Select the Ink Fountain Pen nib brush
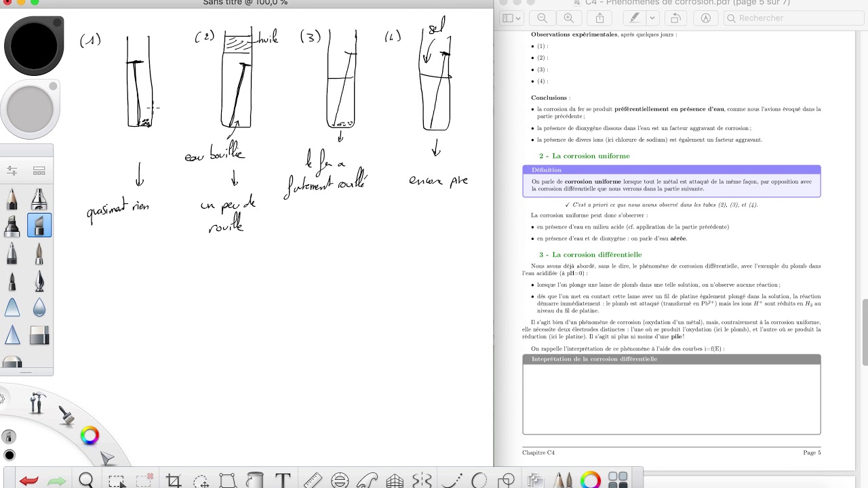Viewport: 868px width, 488px height. pyautogui.click(x=39, y=281)
